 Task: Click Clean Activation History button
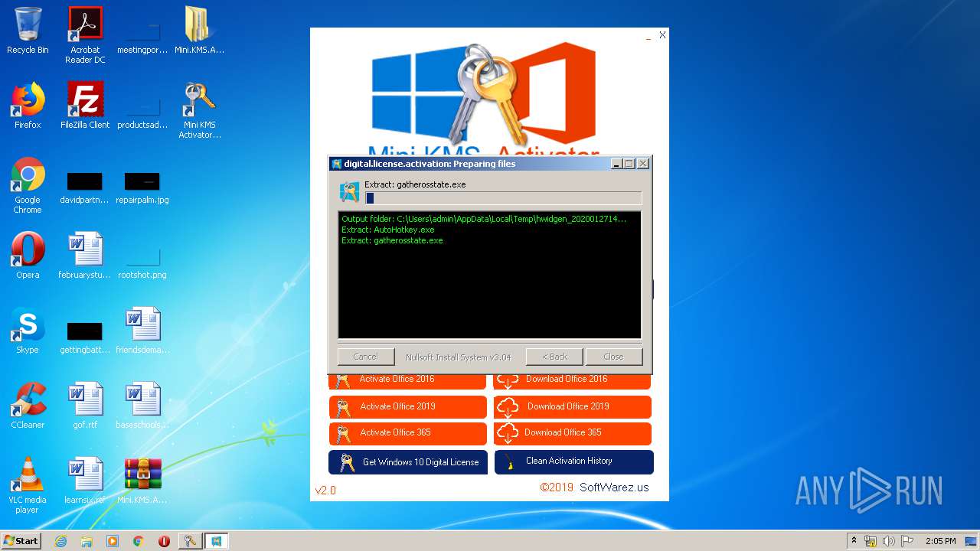574,461
